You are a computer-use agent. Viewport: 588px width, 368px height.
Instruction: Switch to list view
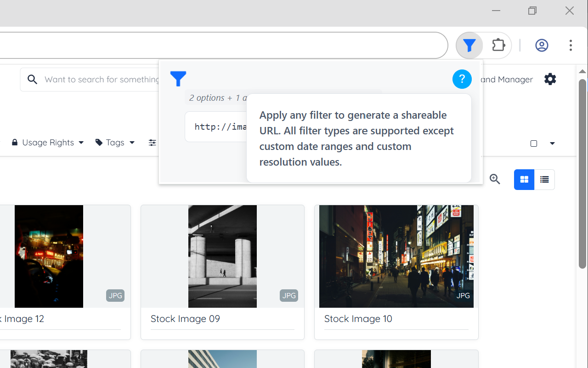coord(544,180)
